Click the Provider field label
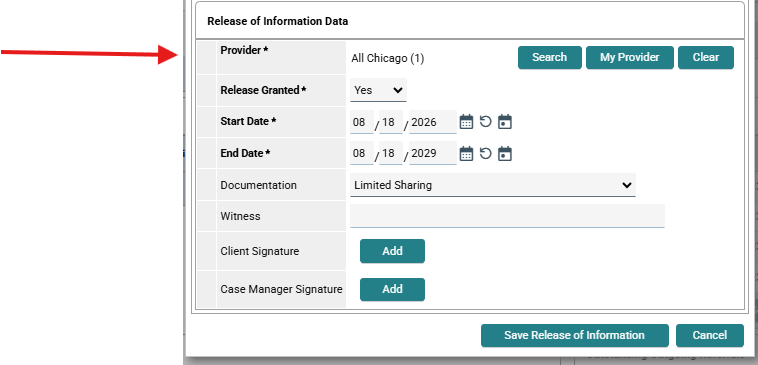Image resolution: width=758 pixels, height=365 pixels. click(x=244, y=50)
